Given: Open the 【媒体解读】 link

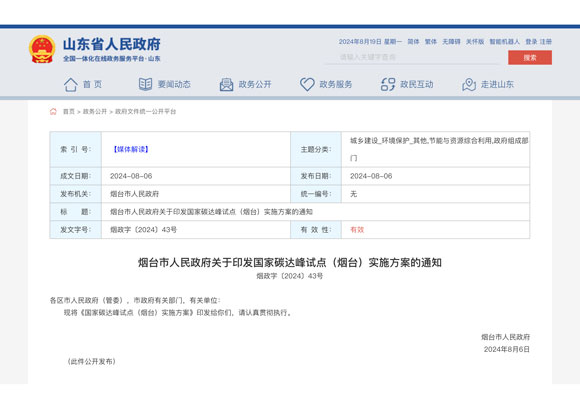Looking at the screenshot, I should [x=131, y=149].
